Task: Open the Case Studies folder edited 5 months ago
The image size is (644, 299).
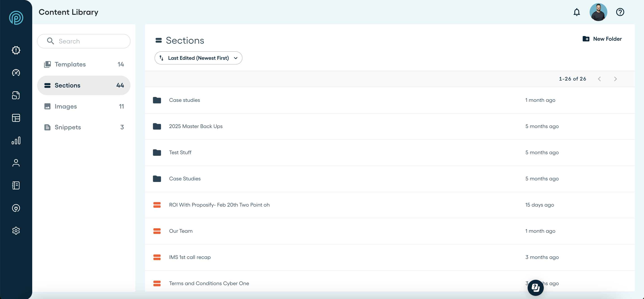Action: coord(390,179)
